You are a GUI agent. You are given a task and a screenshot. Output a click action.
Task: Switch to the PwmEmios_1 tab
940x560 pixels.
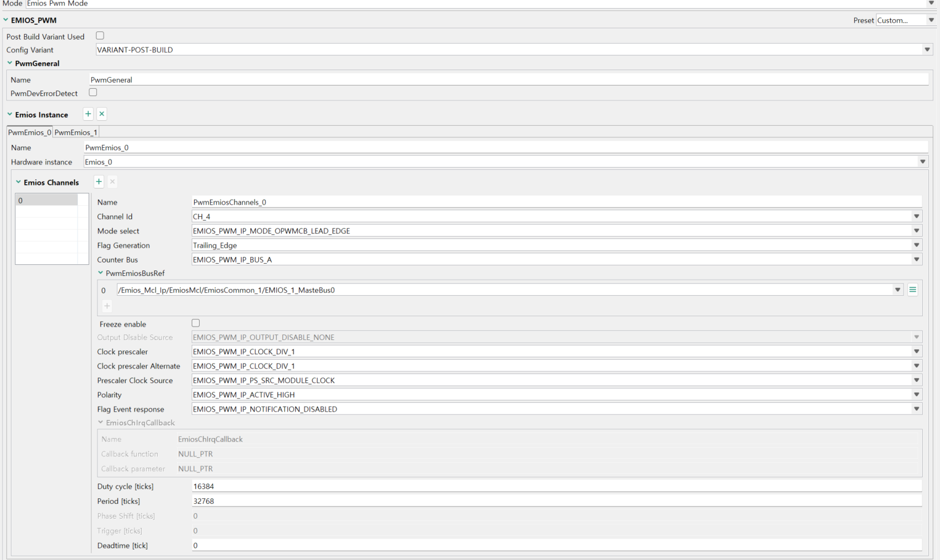[x=76, y=132]
